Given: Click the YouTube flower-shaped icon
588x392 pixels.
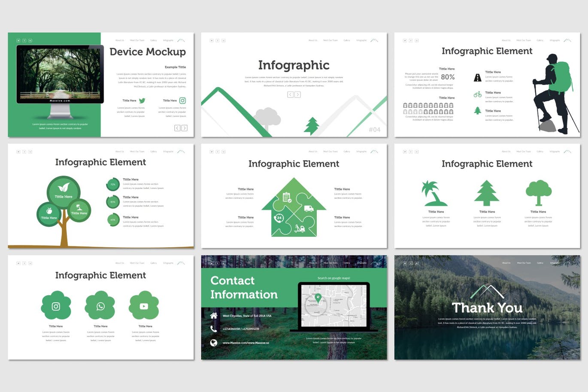Looking at the screenshot, I should point(144,306).
